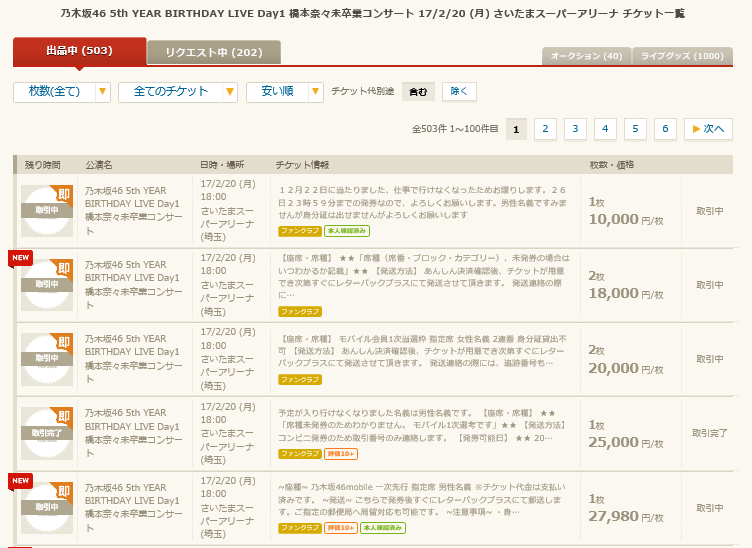Click 取引中 status text of 20,000円 row
The image size is (752, 548).
point(710,359)
